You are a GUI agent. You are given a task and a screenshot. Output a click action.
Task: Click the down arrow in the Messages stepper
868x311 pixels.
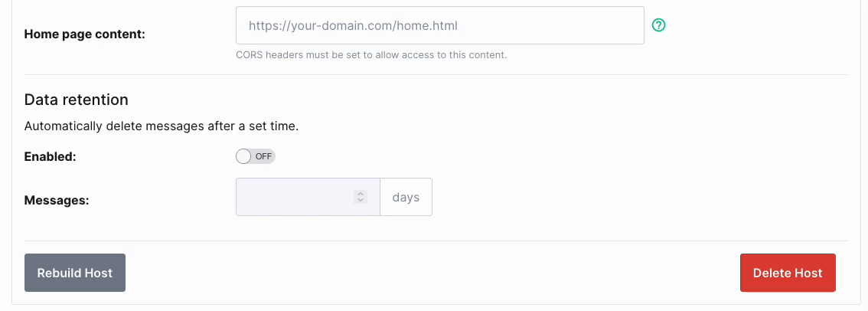pyautogui.click(x=361, y=200)
